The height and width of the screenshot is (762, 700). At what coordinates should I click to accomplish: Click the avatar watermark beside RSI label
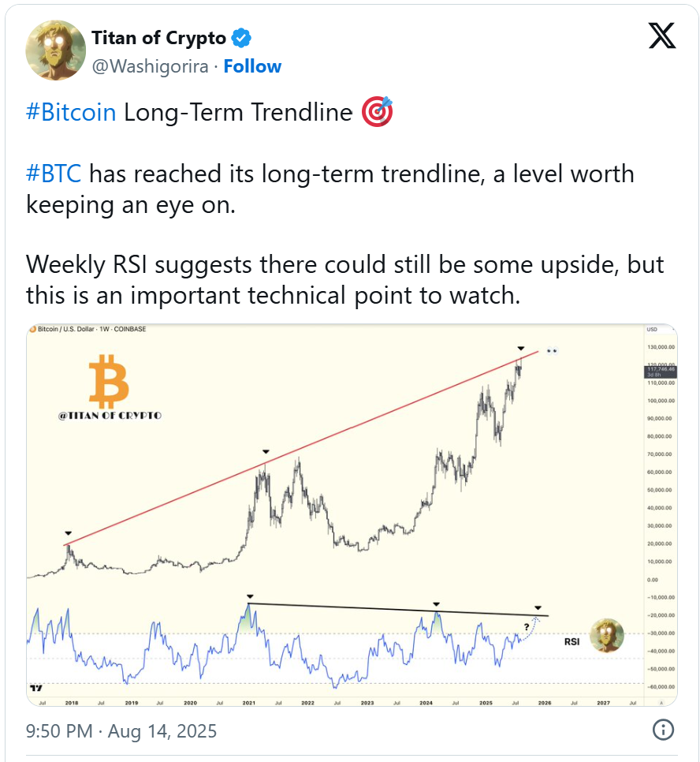(x=607, y=636)
